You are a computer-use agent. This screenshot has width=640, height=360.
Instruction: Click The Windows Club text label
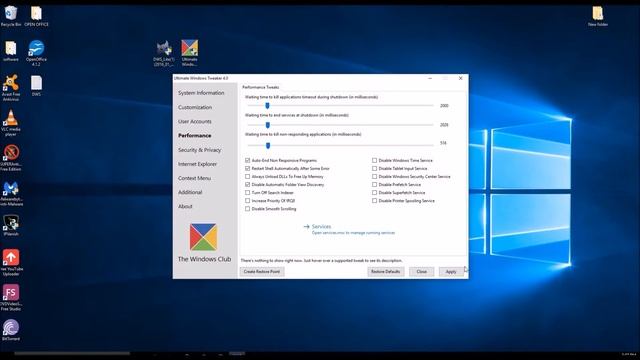204,259
